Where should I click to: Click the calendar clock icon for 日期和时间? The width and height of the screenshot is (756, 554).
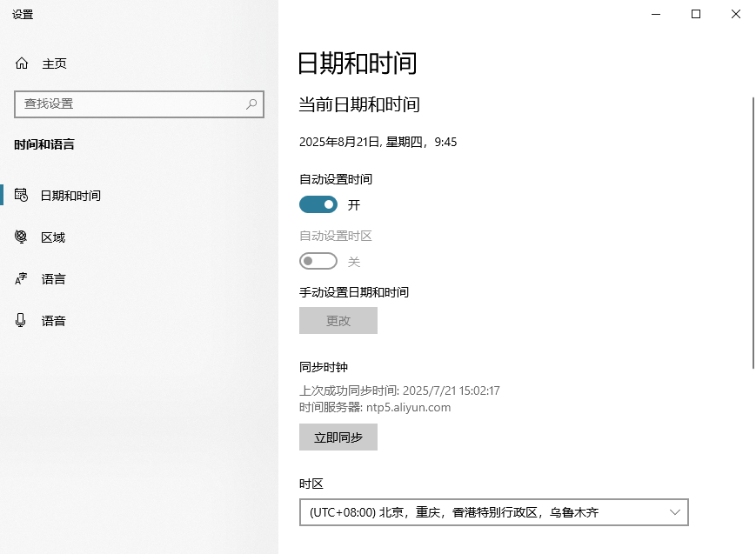[x=21, y=195]
